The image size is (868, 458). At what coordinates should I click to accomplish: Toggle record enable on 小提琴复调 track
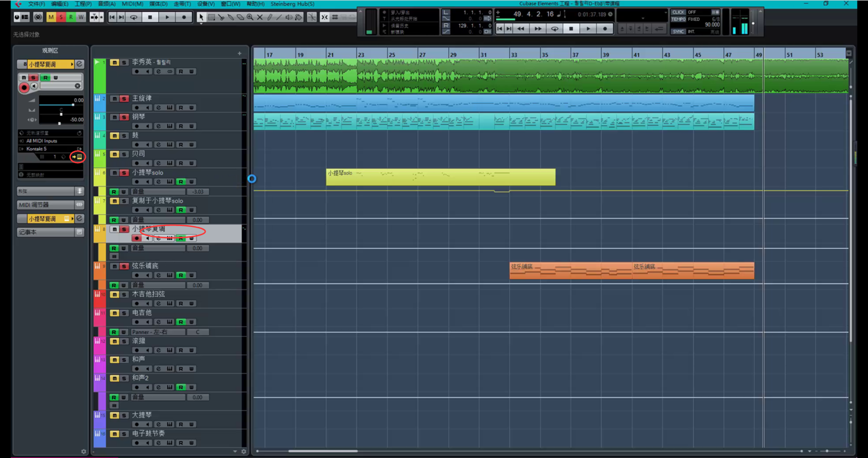(x=137, y=238)
